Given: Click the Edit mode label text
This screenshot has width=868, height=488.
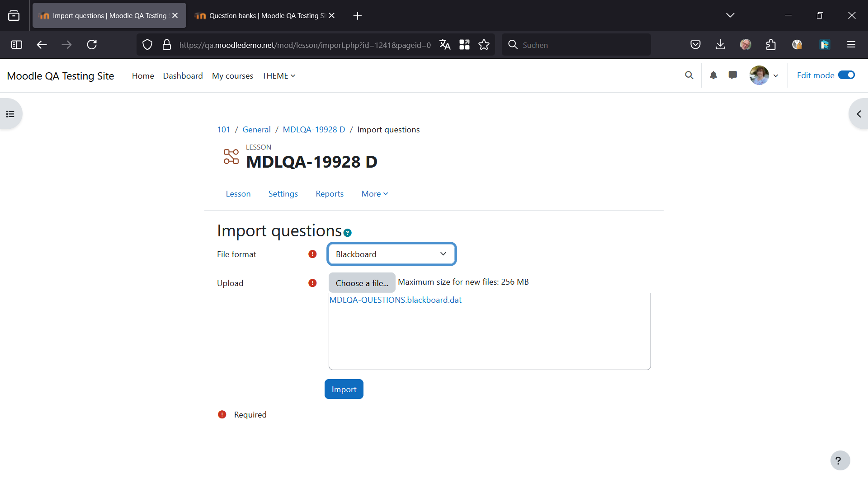Looking at the screenshot, I should click(816, 75).
